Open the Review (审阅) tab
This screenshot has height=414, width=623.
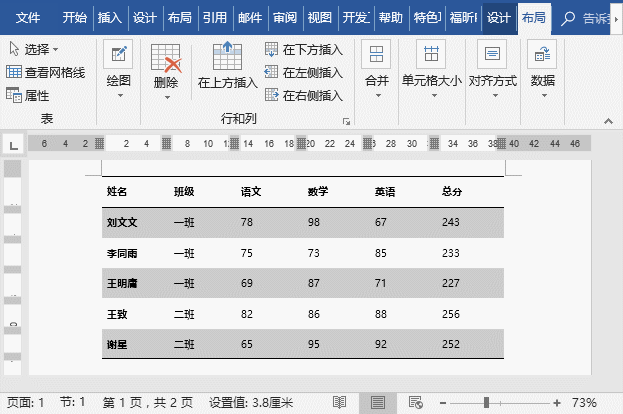[285, 18]
